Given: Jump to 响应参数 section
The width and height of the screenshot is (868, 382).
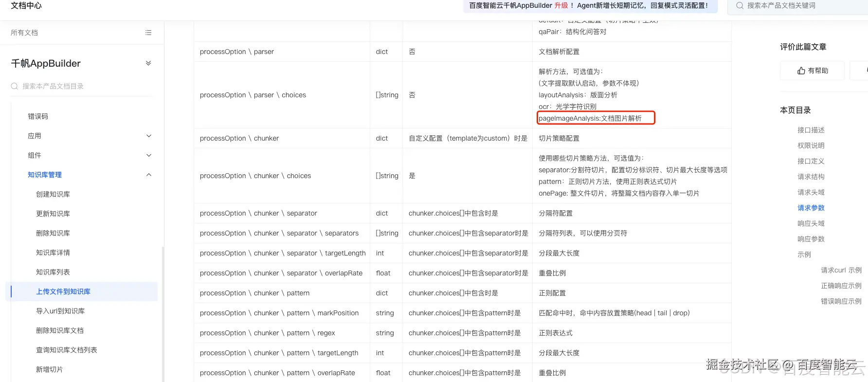Looking at the screenshot, I should point(811,239).
